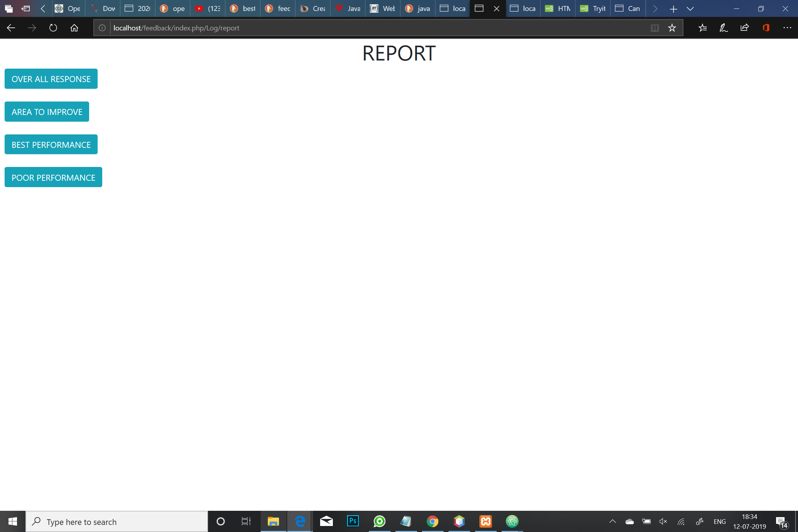This screenshot has width=798, height=532.
Task: Share this page icon
Action: (745, 28)
